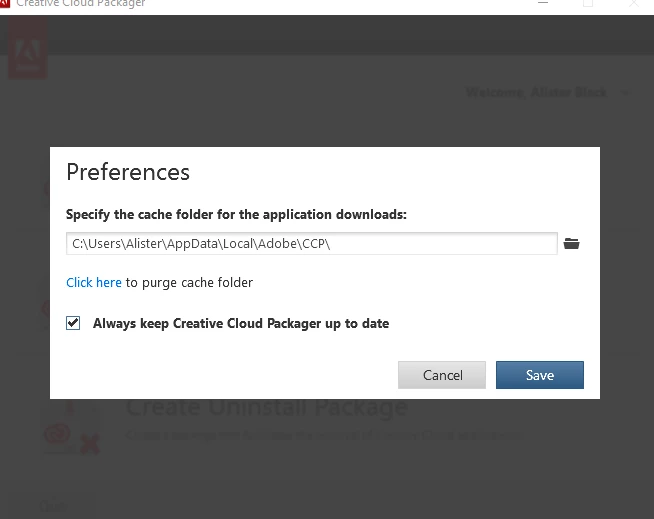Save the preferences
Image resolution: width=654 pixels, height=519 pixels.
tap(540, 375)
